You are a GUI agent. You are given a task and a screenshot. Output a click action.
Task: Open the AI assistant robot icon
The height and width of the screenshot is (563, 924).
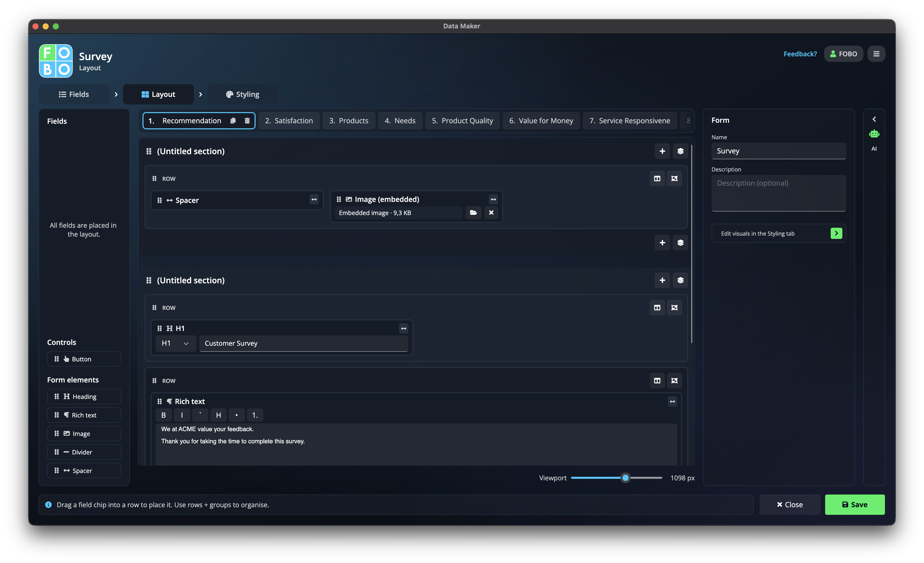(x=874, y=134)
